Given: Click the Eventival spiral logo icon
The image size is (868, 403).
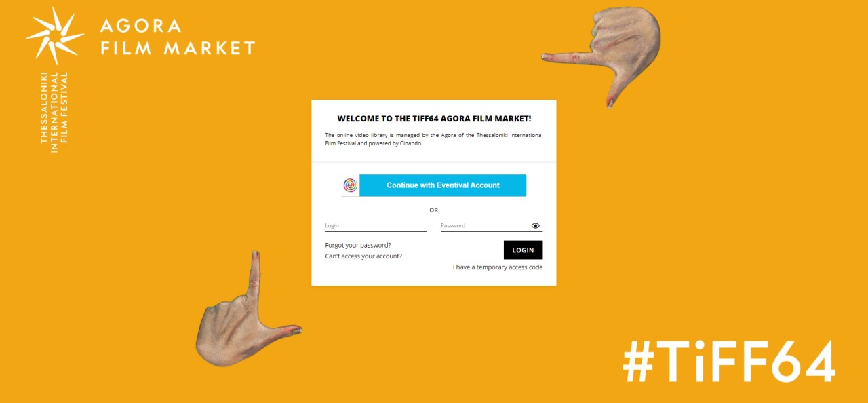Looking at the screenshot, I should point(350,185).
